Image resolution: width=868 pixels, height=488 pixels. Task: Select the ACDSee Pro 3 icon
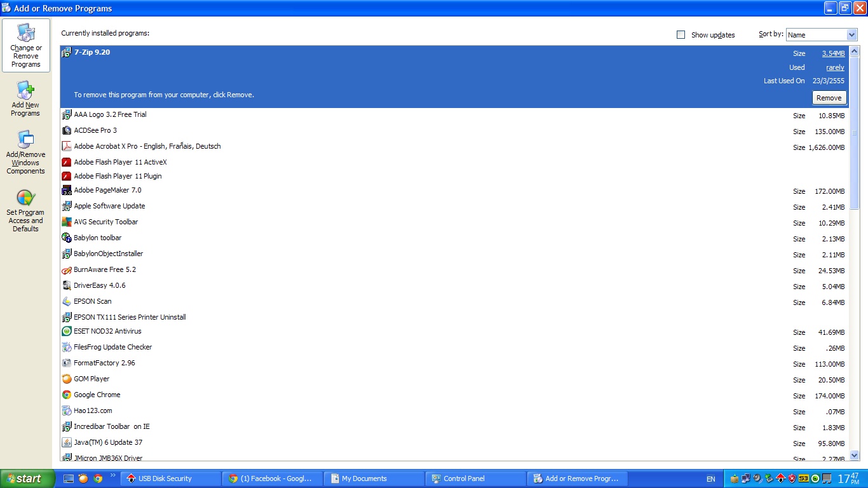[67, 131]
